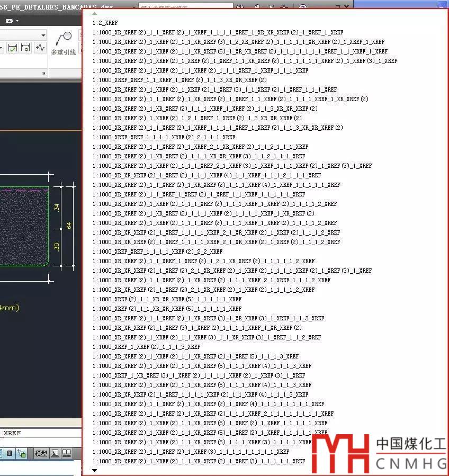Click the Multileader (多重引线) tool
This screenshot has width=449, height=476.
[64, 44]
